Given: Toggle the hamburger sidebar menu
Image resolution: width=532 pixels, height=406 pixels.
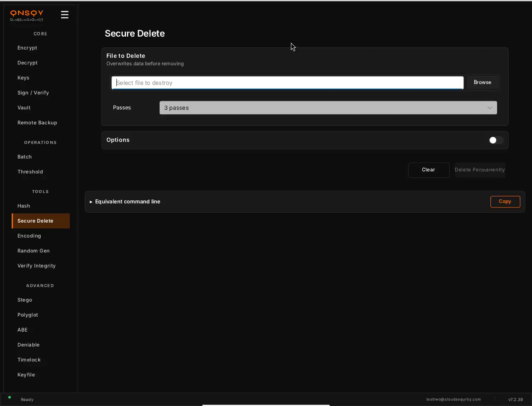Looking at the screenshot, I should point(64,15).
